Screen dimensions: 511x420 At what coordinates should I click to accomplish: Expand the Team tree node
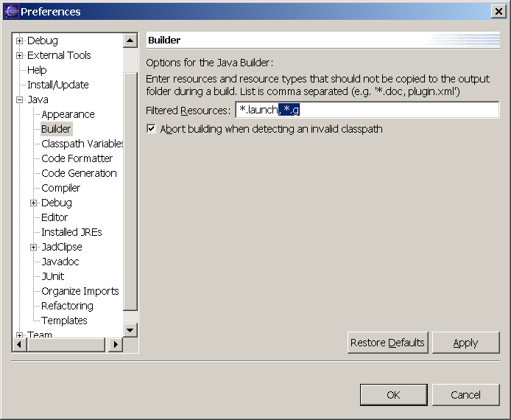pos(20,335)
